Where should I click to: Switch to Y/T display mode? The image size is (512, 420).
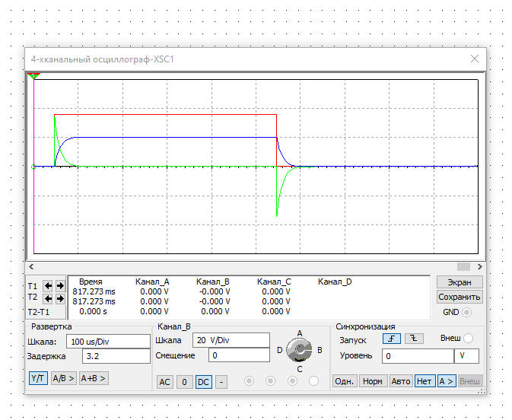pos(38,378)
